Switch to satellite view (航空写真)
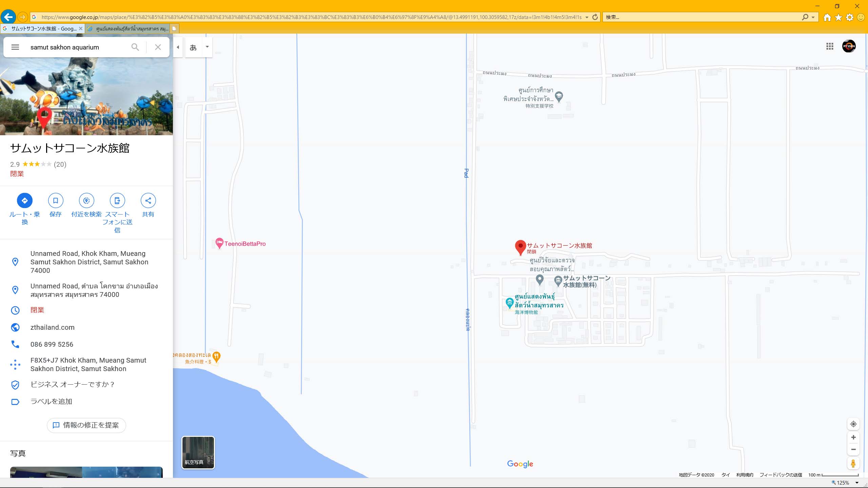Viewport: 868px width, 488px height. coord(198,452)
